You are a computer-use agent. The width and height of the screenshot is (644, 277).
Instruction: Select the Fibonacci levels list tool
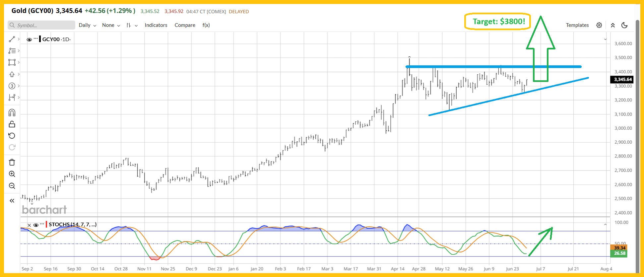tap(12, 51)
